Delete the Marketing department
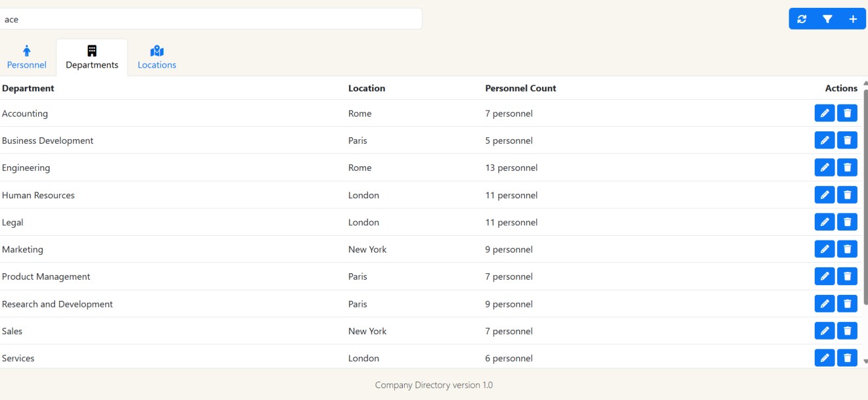This screenshot has width=868, height=400. (847, 248)
